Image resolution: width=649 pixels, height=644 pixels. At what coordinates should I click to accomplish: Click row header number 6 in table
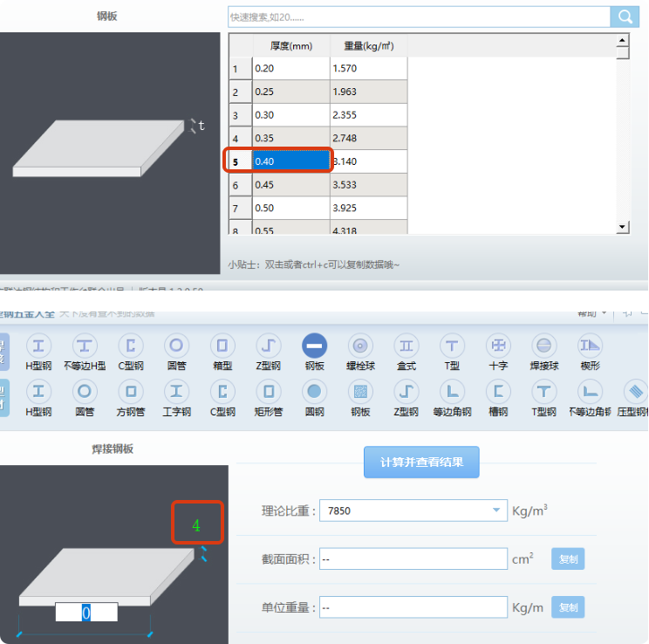coord(241,185)
